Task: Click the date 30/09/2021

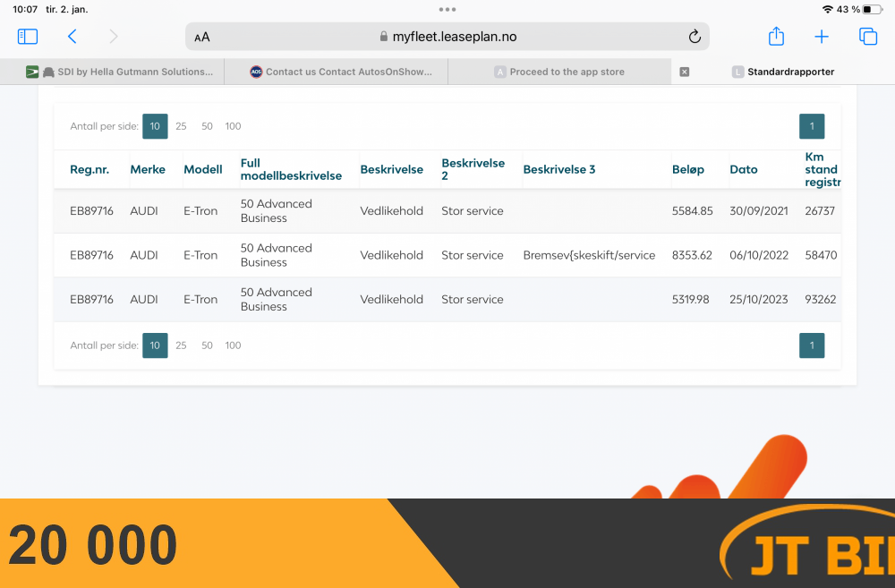Action: pyautogui.click(x=759, y=210)
